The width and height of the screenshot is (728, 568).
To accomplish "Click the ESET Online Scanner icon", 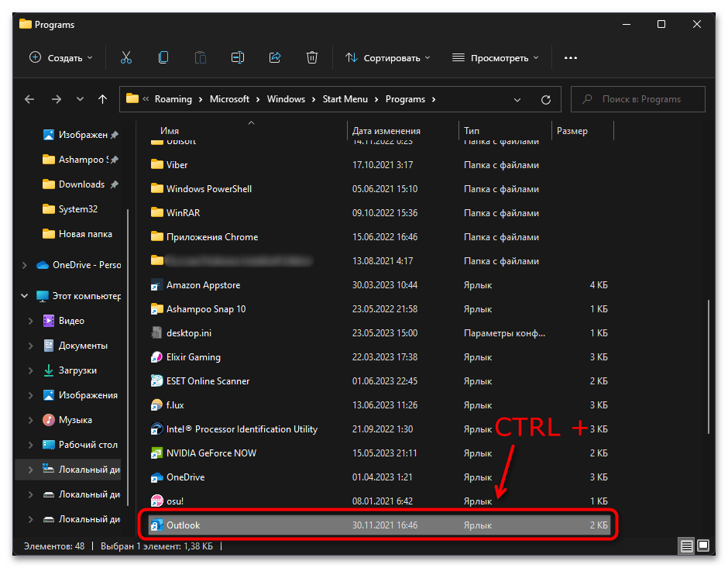I will [x=157, y=381].
